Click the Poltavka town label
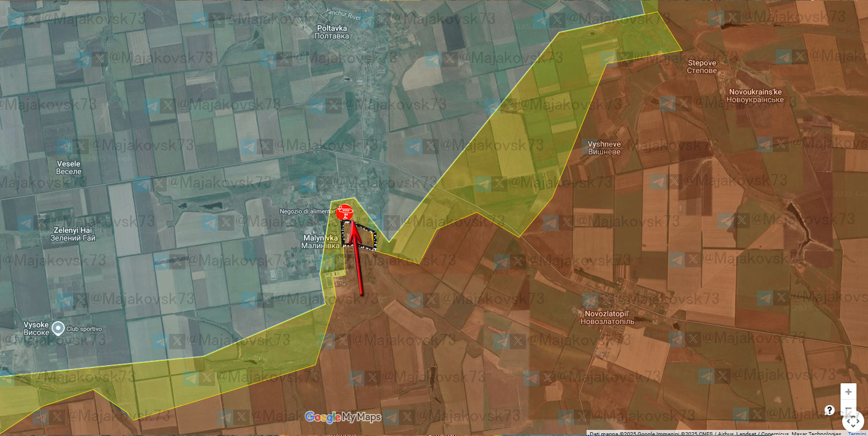Screen dimensions: 868x436 [x=332, y=32]
